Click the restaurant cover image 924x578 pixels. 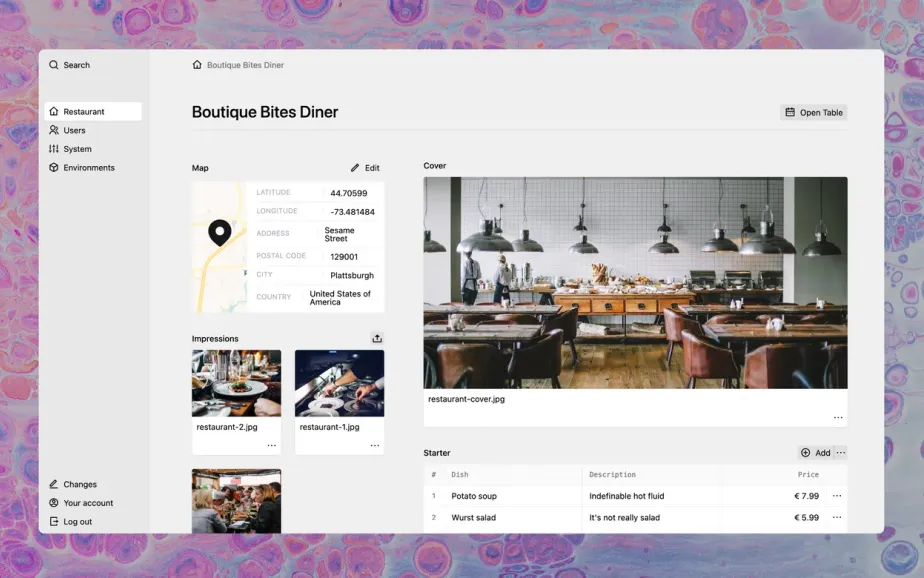635,283
